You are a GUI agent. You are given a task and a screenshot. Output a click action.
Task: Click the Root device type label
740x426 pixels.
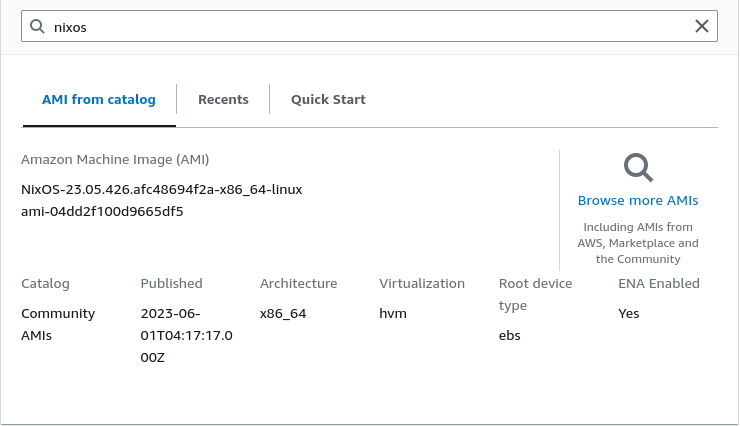pyautogui.click(x=535, y=294)
